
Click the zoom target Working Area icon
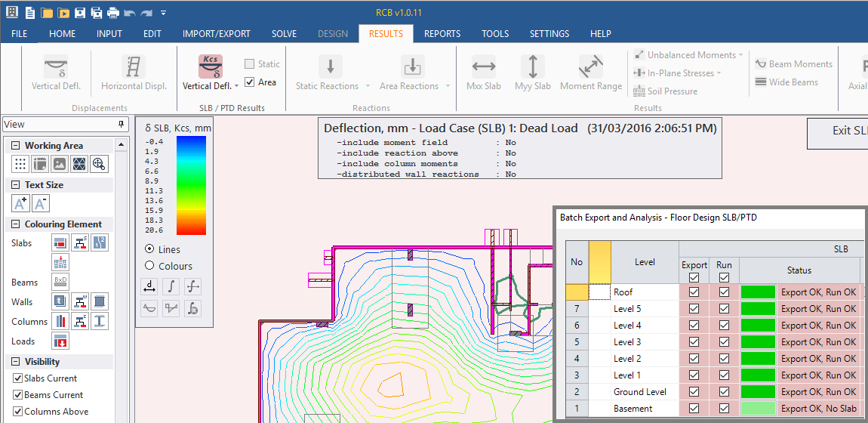[99, 164]
